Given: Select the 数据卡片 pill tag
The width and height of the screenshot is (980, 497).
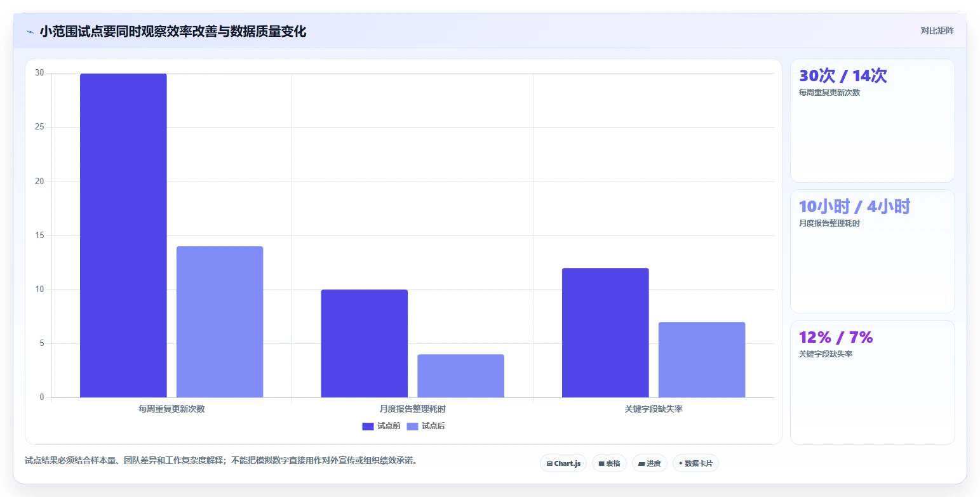Looking at the screenshot, I should point(695,463).
